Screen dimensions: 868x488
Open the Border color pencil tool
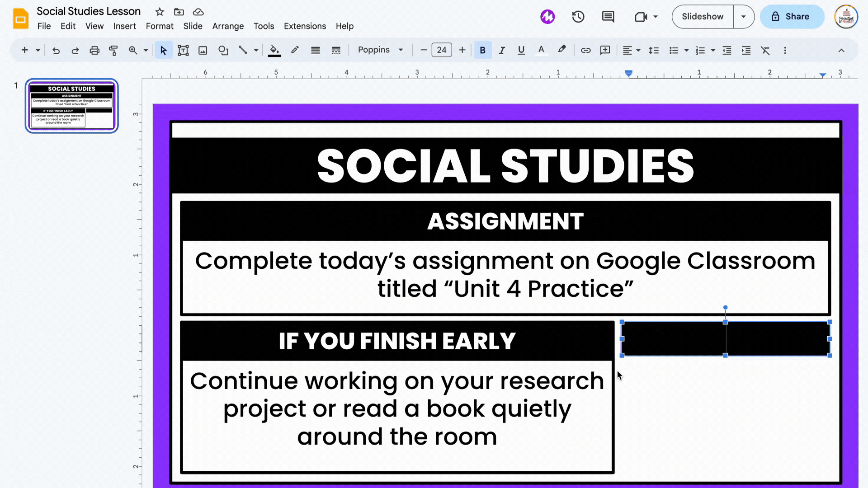coord(295,50)
